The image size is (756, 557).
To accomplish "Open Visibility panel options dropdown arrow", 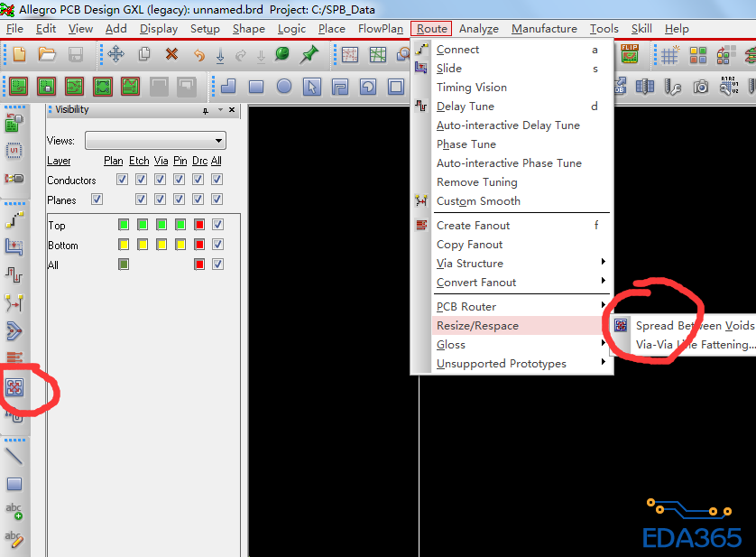I will pyautogui.click(x=220, y=109).
